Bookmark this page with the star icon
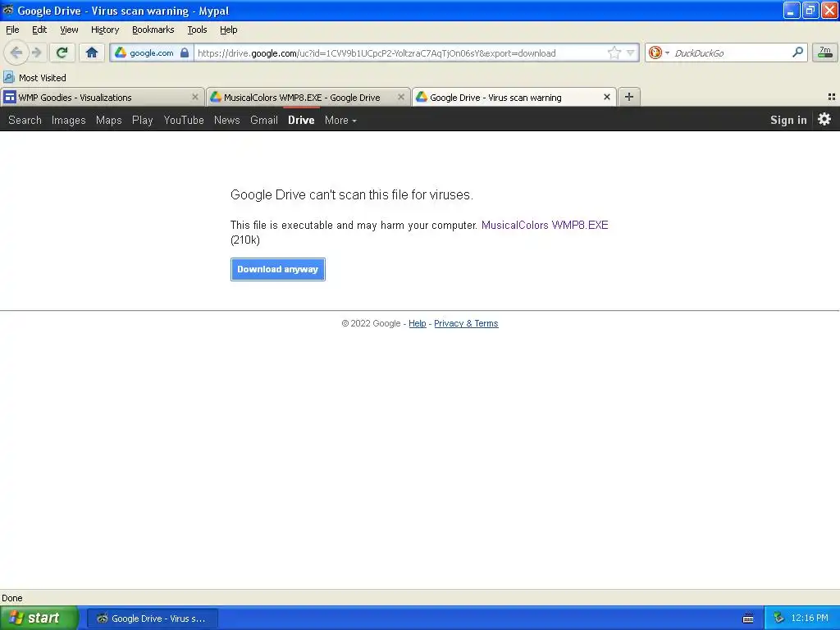 [614, 52]
